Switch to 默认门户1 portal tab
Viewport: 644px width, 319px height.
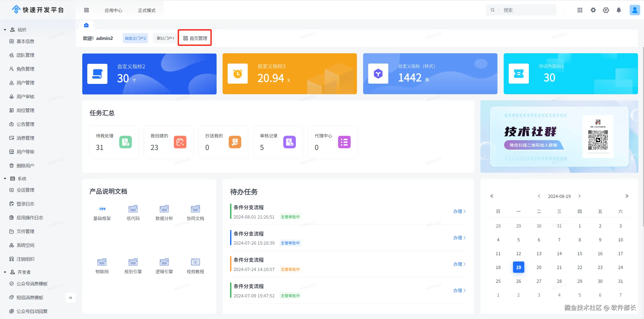[165, 38]
